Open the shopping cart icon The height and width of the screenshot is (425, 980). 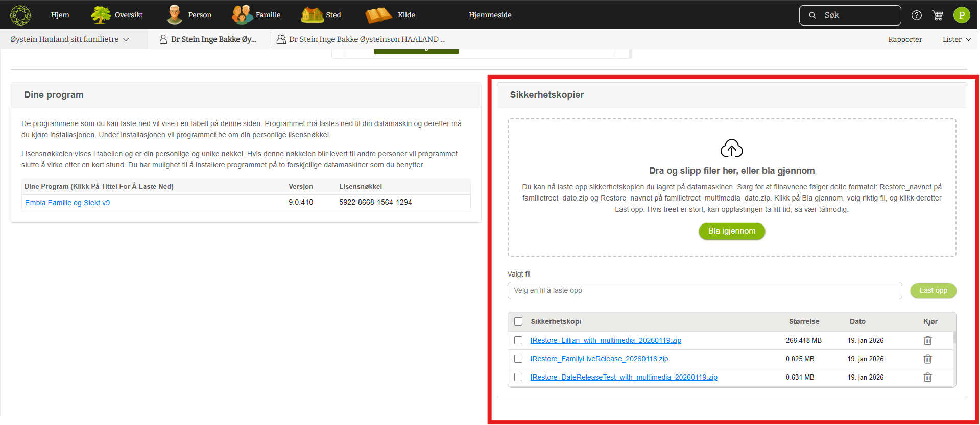(x=938, y=15)
